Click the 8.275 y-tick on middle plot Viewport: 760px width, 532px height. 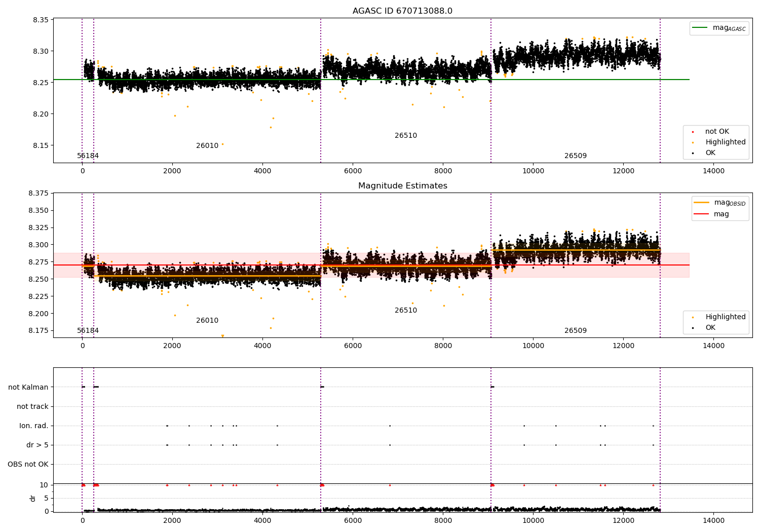click(39, 262)
